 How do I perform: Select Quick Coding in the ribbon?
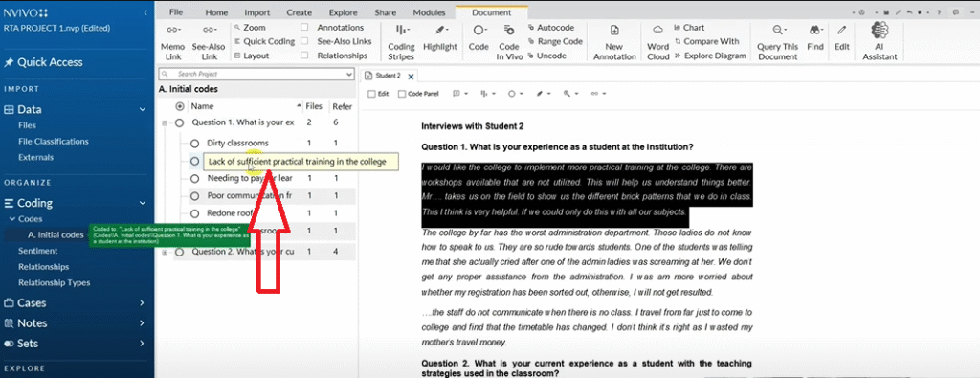click(x=264, y=41)
